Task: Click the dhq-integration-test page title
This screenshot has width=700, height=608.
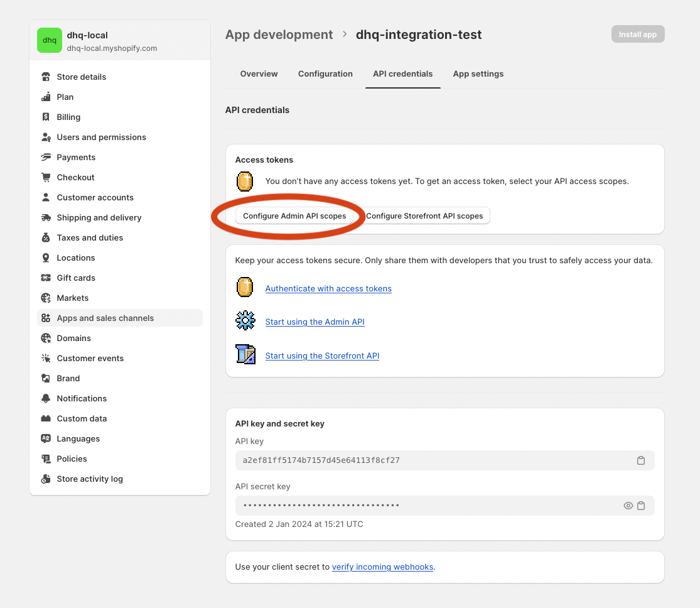Action: (419, 35)
